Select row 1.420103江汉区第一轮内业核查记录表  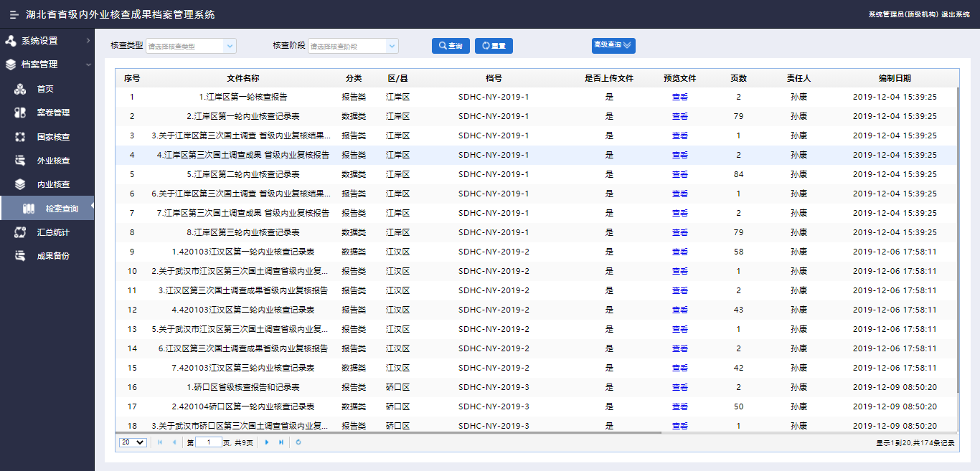point(536,252)
